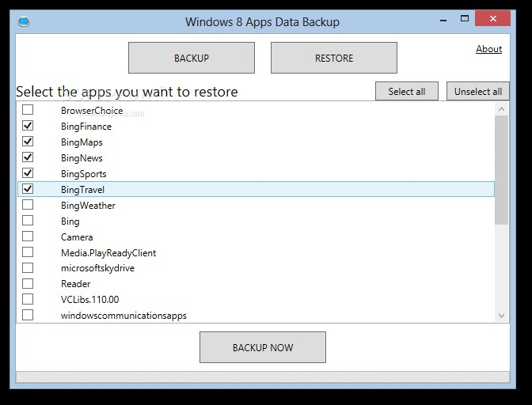Check the Camera checkbox

(28, 237)
